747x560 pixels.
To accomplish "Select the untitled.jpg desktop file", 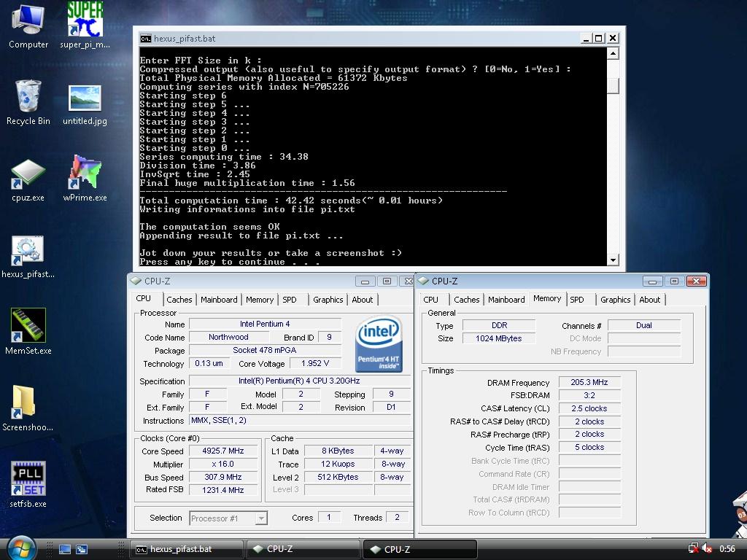I will (x=85, y=104).
